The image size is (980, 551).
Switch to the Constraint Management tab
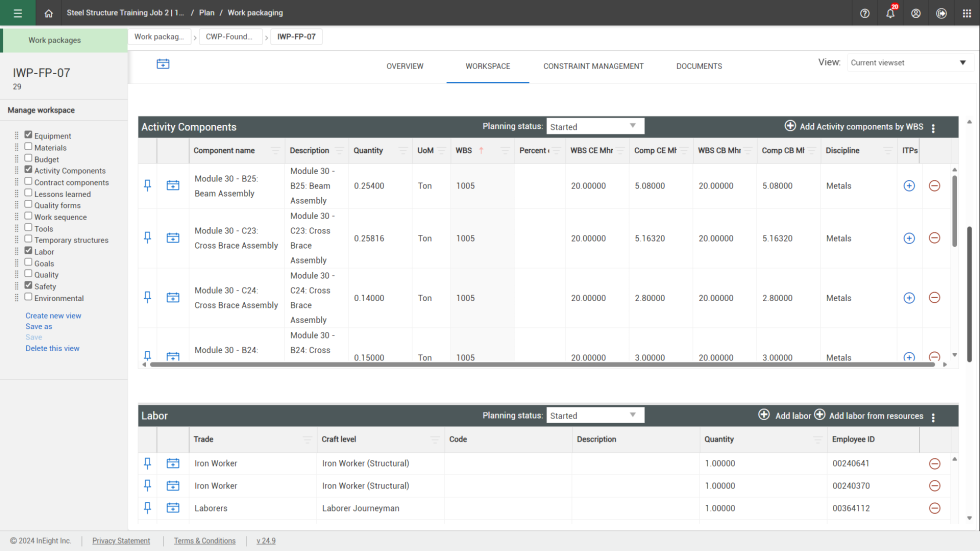pyautogui.click(x=593, y=67)
